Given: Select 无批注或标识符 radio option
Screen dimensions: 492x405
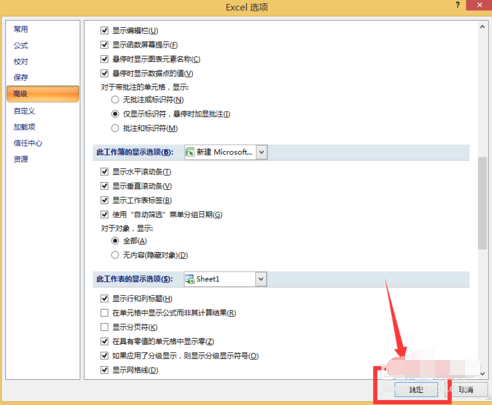Looking at the screenshot, I should [115, 100].
